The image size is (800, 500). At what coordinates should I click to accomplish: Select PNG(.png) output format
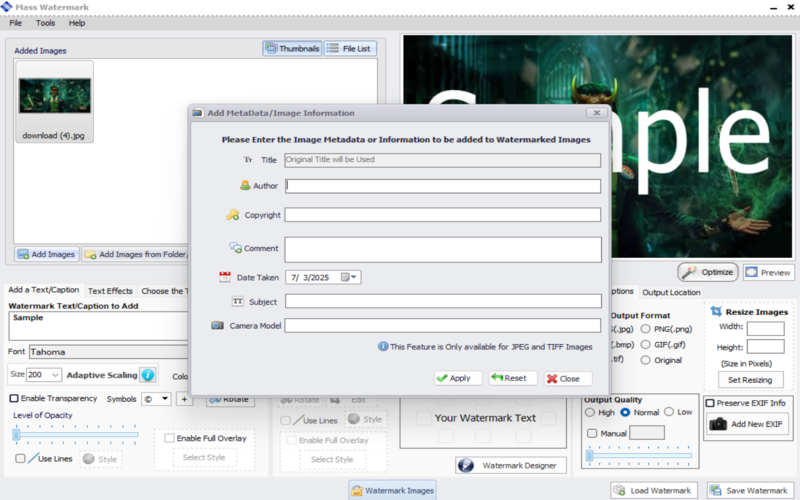645,329
